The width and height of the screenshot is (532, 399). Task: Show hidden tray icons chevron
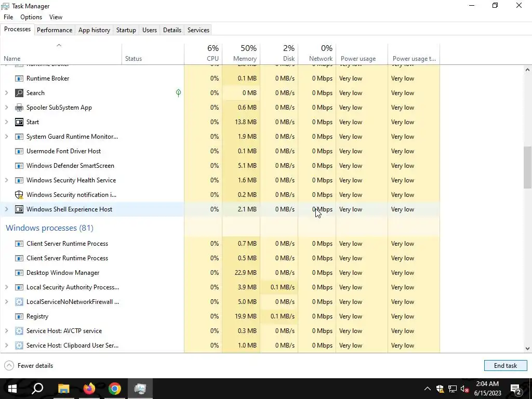428,389
